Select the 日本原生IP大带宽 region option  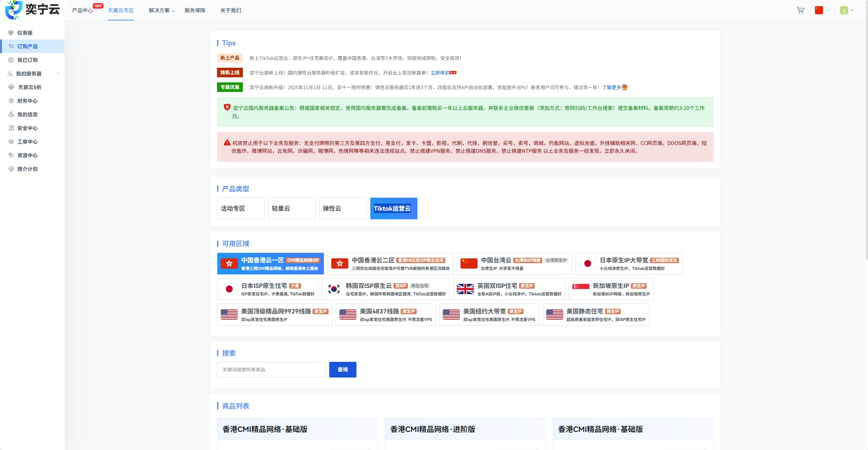[x=629, y=263]
